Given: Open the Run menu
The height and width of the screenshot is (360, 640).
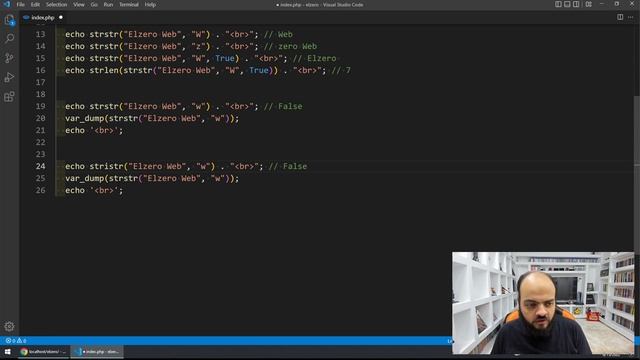Looking at the screenshot, I should click(x=108, y=4).
